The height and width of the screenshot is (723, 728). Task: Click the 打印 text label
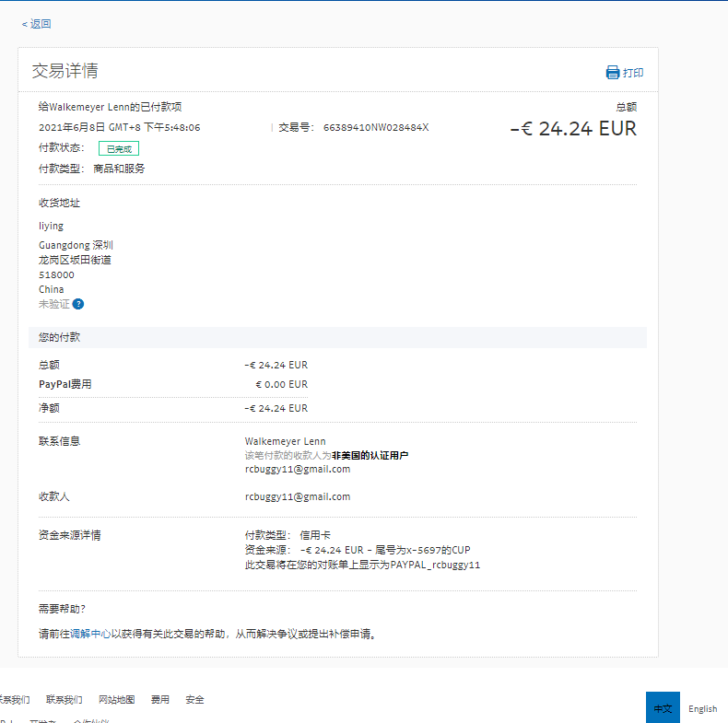633,73
